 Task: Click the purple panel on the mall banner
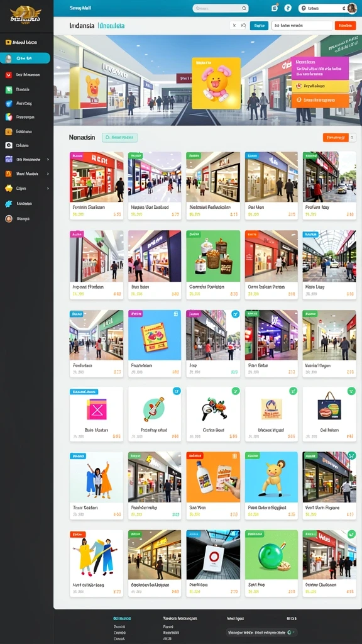tap(320, 68)
